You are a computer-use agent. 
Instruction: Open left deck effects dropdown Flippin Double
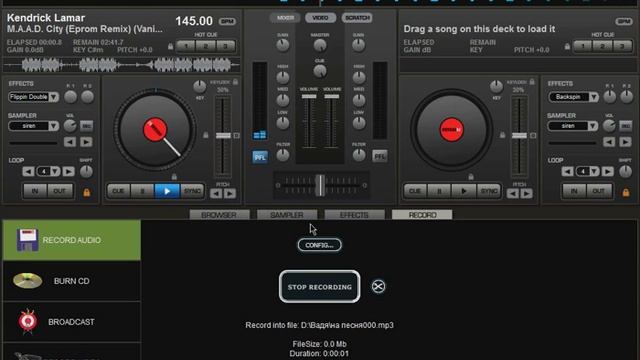[x=33, y=97]
